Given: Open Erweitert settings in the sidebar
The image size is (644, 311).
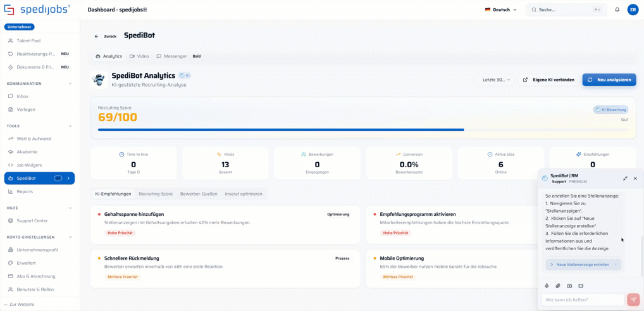Looking at the screenshot, I should pyautogui.click(x=39, y=263).
